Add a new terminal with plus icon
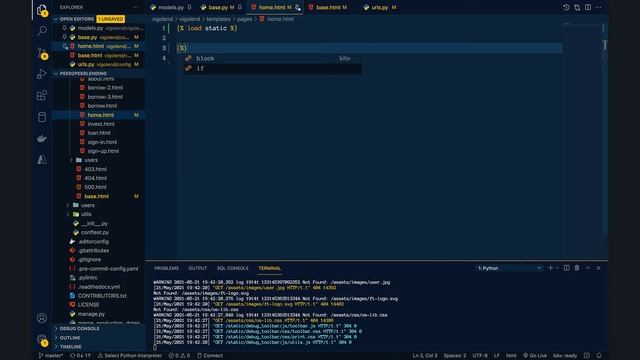 point(550,268)
